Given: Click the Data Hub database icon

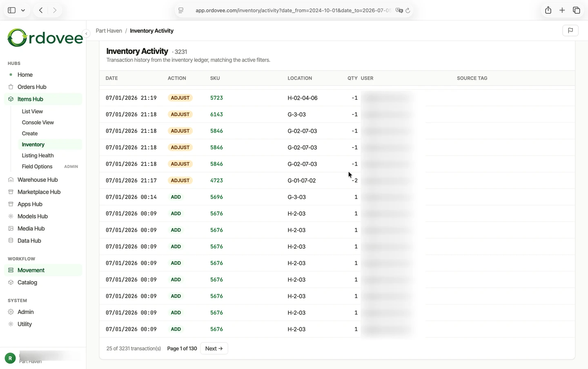Looking at the screenshot, I should pos(11,241).
